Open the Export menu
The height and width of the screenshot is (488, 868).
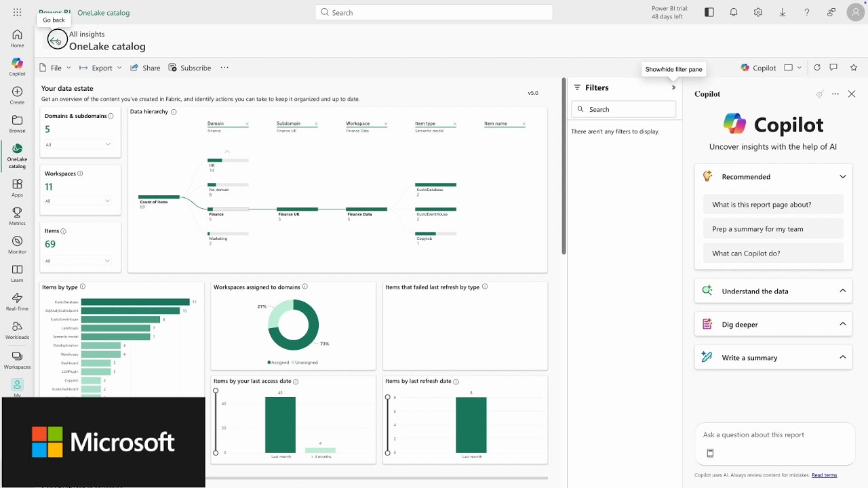coord(100,68)
